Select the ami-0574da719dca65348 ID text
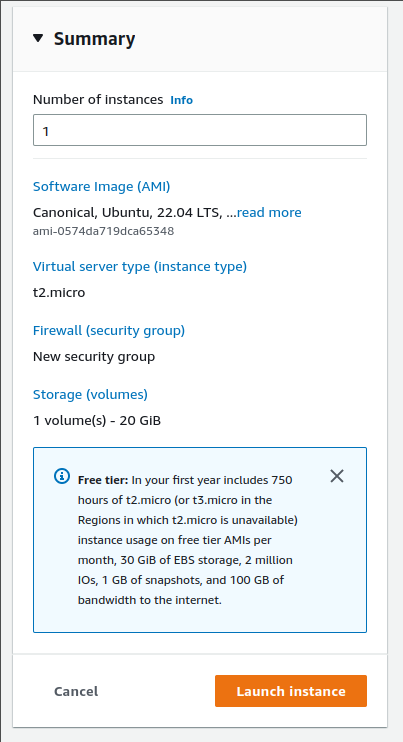403x742 pixels. point(104,231)
